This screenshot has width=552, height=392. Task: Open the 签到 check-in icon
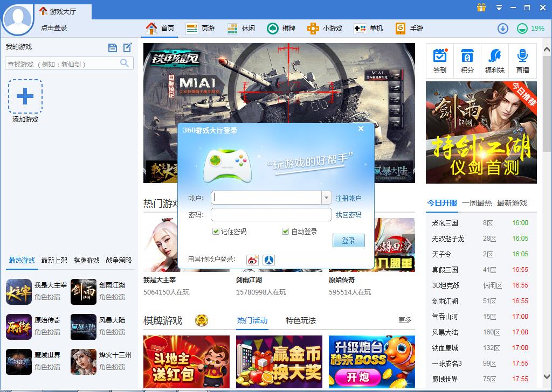point(440,55)
